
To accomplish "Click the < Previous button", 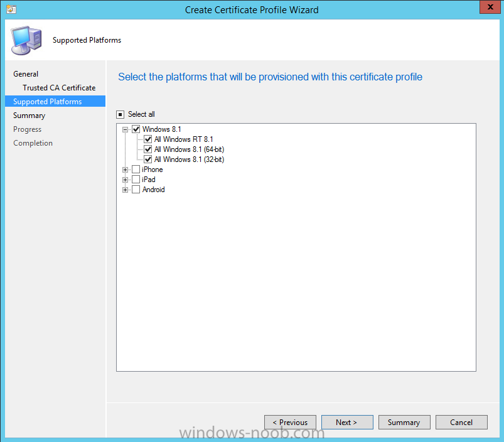I will pyautogui.click(x=290, y=422).
